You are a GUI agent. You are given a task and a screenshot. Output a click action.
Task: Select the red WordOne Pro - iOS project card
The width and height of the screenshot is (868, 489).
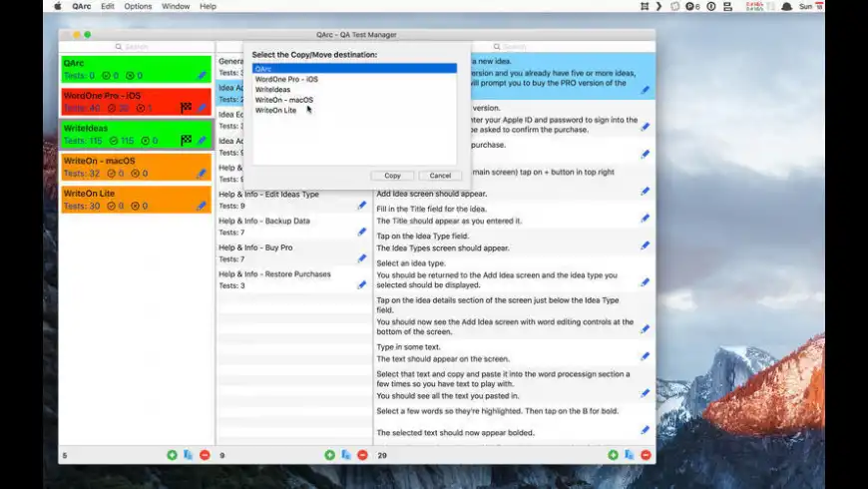[136, 102]
